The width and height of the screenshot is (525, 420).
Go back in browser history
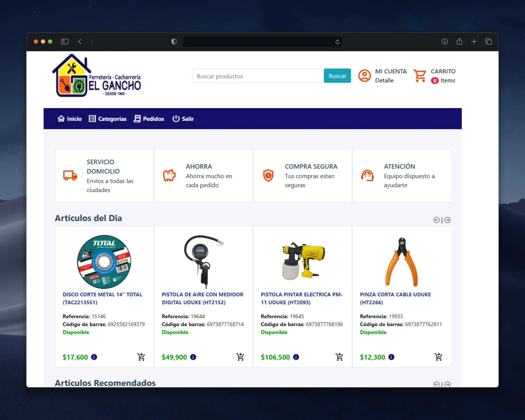tap(80, 42)
